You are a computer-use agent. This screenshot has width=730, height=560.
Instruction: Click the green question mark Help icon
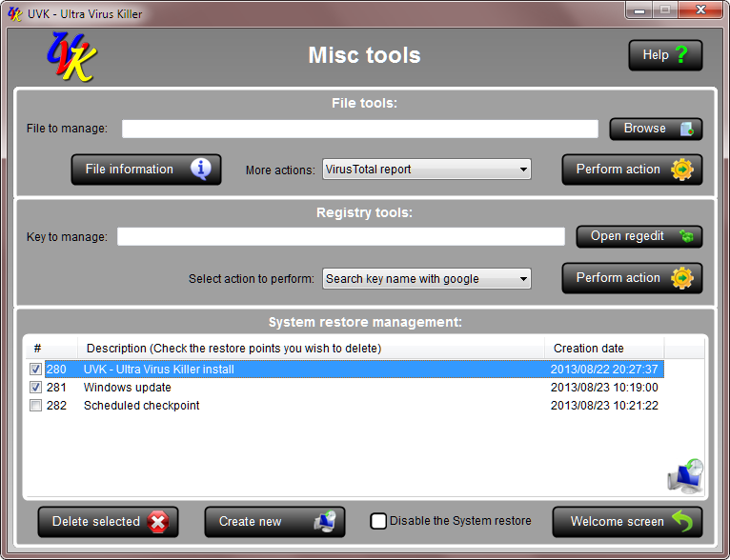pos(681,55)
